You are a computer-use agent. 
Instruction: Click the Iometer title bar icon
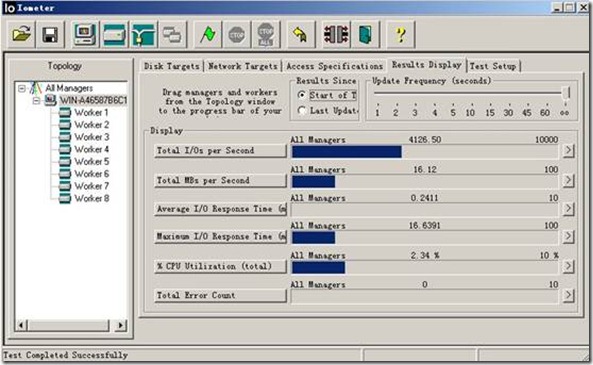pyautogui.click(x=9, y=8)
